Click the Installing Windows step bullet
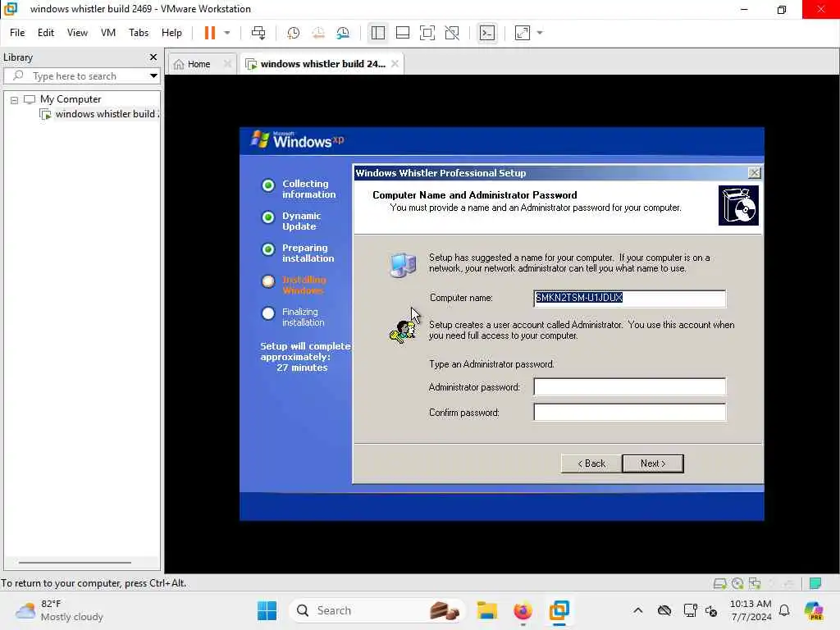The width and height of the screenshot is (840, 630). (x=268, y=281)
